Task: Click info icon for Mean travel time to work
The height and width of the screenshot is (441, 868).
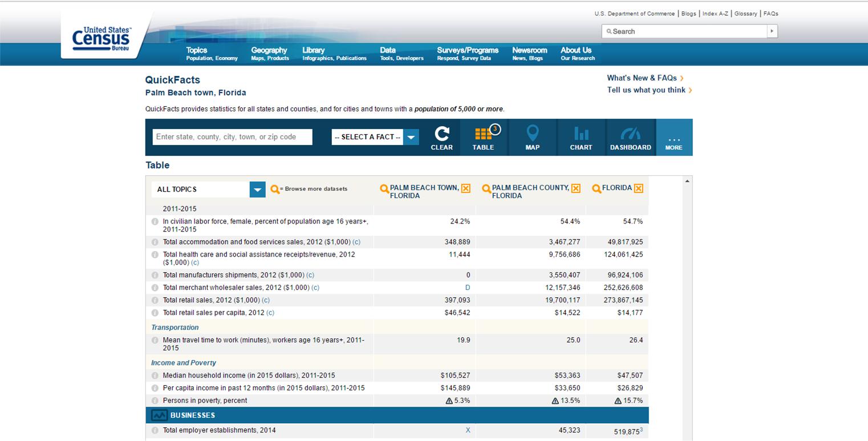Action: coord(155,340)
